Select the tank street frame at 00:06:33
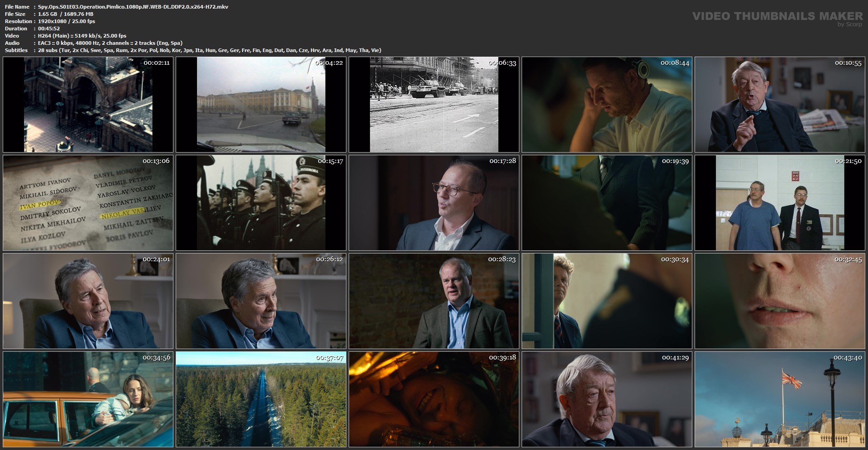Screen dimensions: 868x450 tap(434, 105)
